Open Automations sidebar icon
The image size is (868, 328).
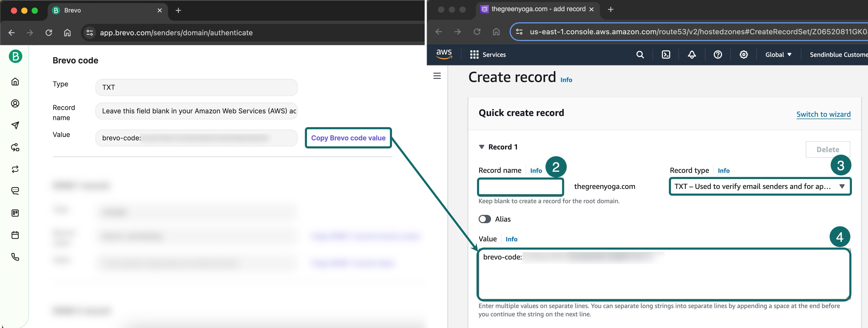click(x=15, y=147)
